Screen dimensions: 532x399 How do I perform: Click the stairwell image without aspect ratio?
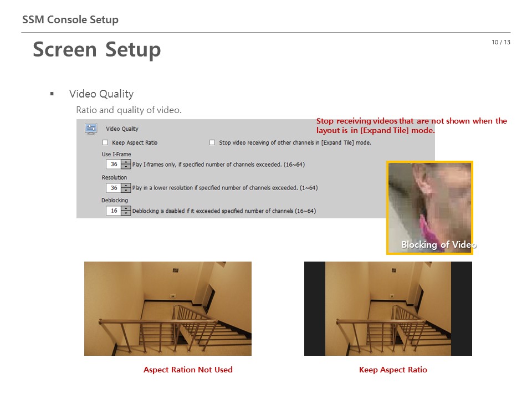pyautogui.click(x=168, y=309)
